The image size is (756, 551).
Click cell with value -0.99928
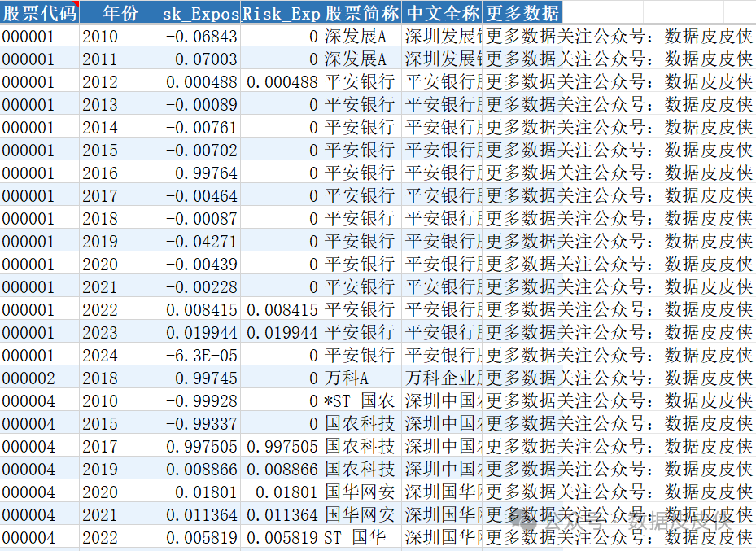pos(200,400)
